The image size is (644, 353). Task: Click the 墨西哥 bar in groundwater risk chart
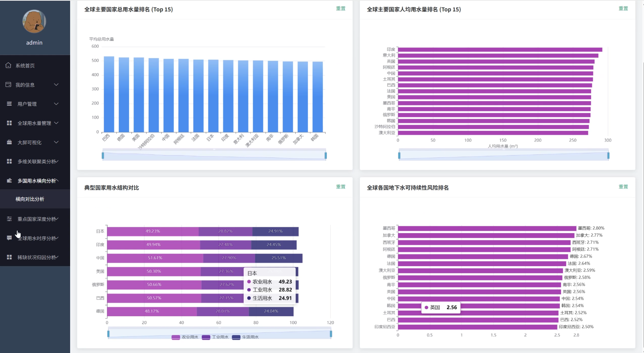tap(487, 228)
